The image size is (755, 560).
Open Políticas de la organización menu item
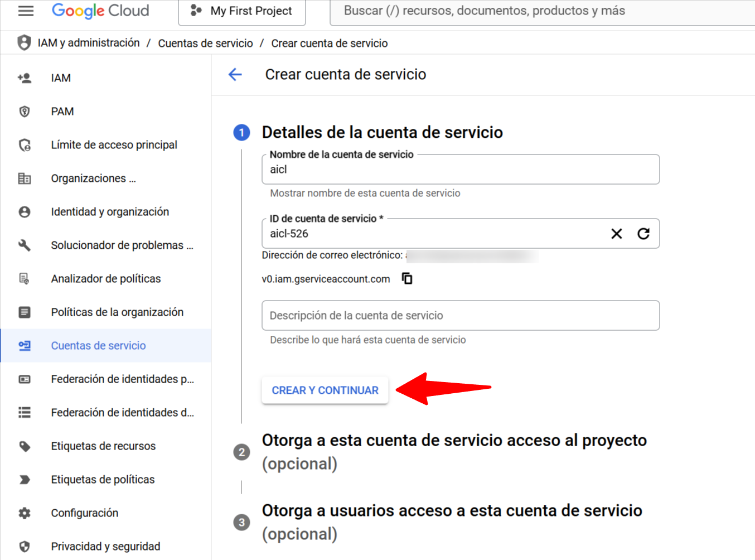(117, 312)
